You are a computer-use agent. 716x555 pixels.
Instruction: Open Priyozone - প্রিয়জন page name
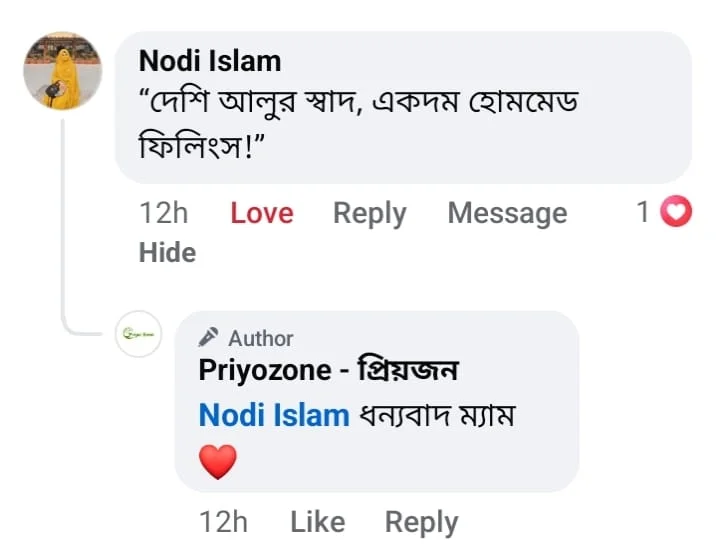point(328,370)
